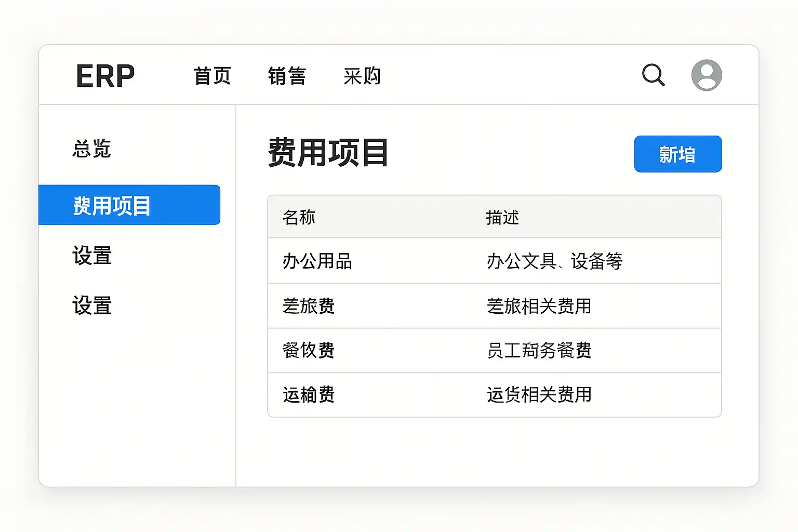Go to the 首页 nav item

pyautogui.click(x=212, y=76)
